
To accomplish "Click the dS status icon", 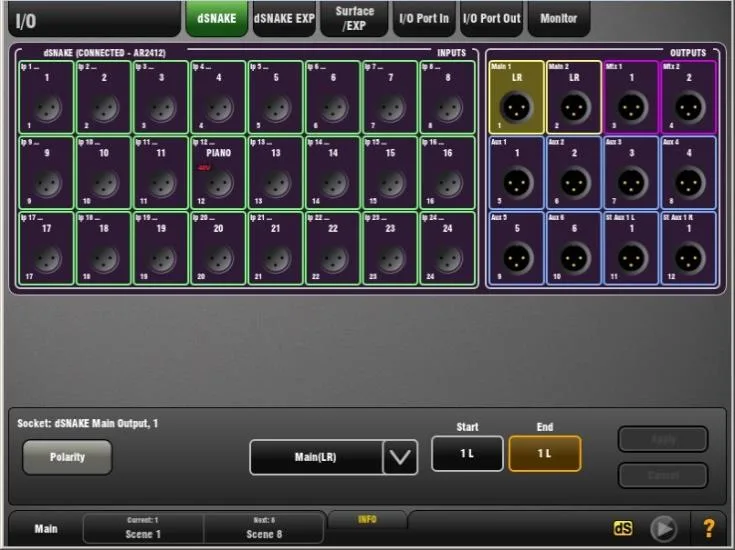I will tap(622, 528).
